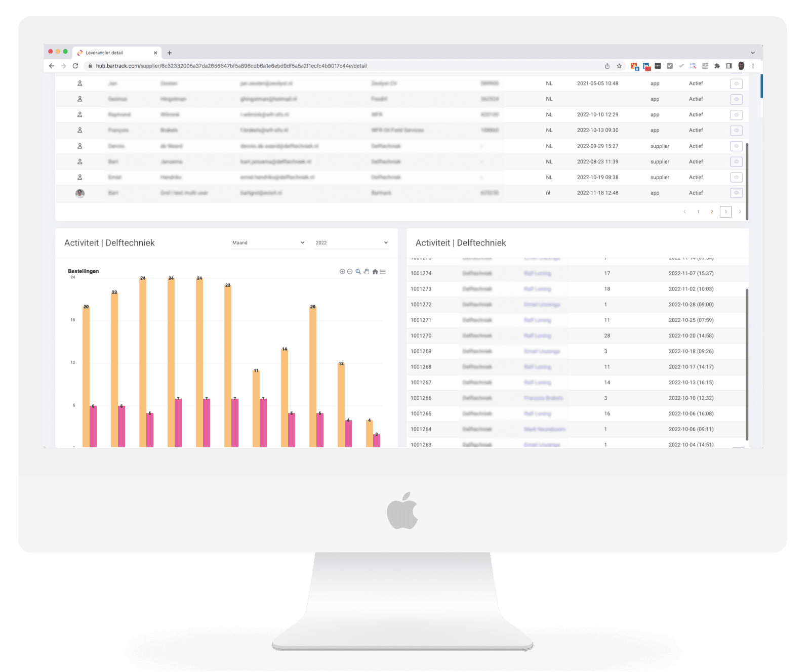Click the screen capture extension icon

click(x=693, y=66)
